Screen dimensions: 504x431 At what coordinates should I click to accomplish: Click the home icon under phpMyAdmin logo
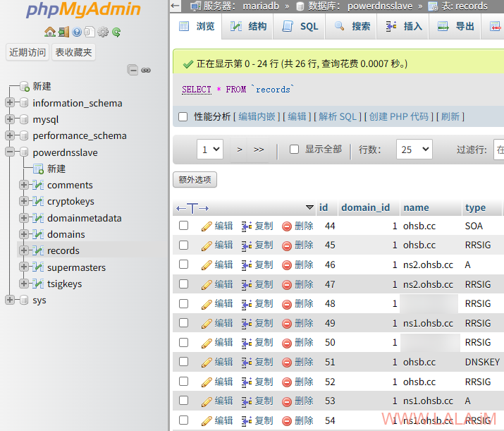coord(49,32)
